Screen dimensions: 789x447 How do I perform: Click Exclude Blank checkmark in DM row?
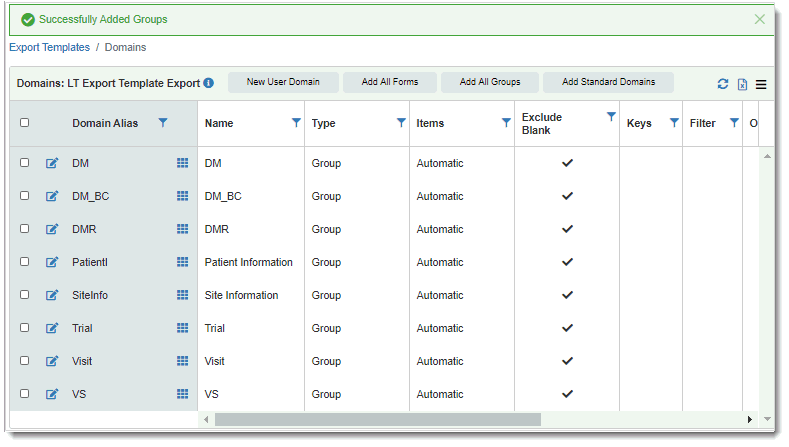[568, 163]
